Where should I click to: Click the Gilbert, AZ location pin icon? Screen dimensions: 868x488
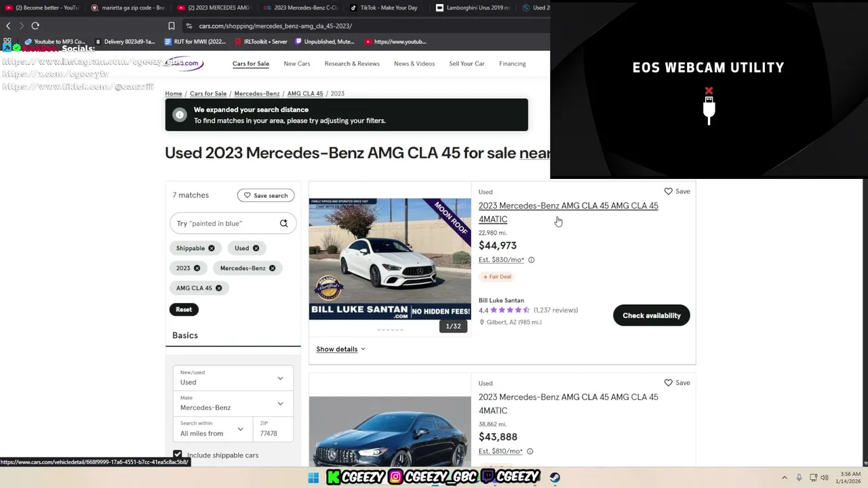click(x=482, y=323)
